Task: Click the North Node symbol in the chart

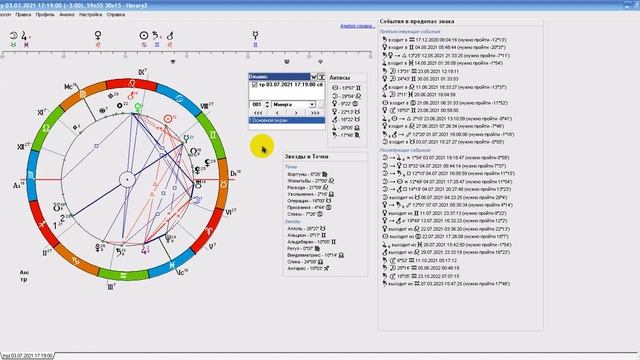Action: click(193, 151)
